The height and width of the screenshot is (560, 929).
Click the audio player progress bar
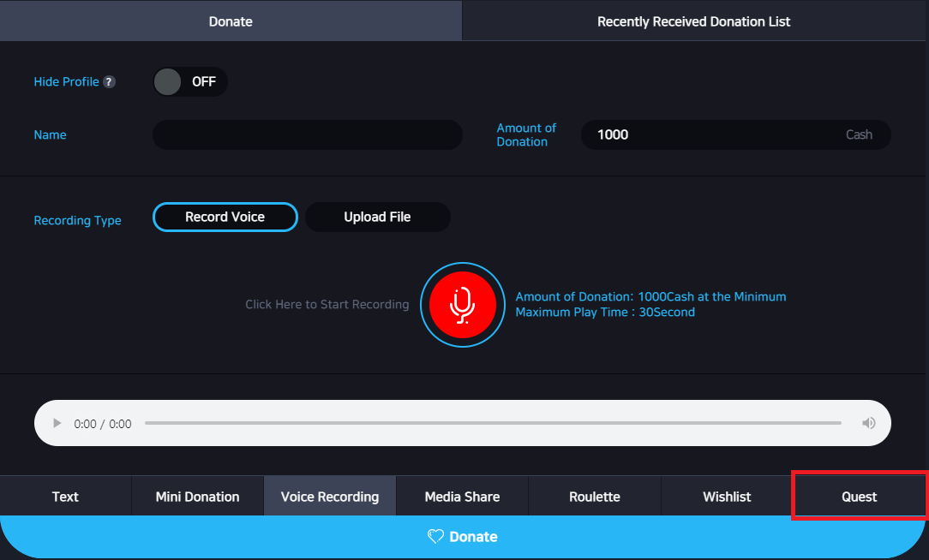[493, 423]
